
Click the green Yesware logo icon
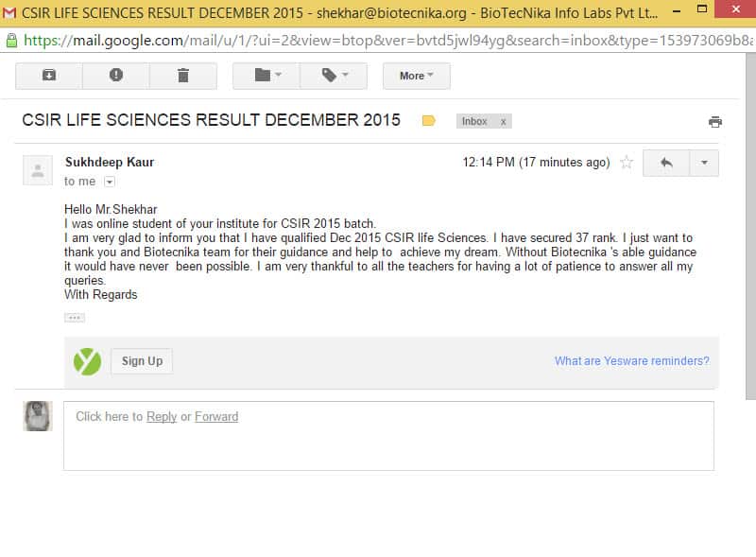point(87,361)
